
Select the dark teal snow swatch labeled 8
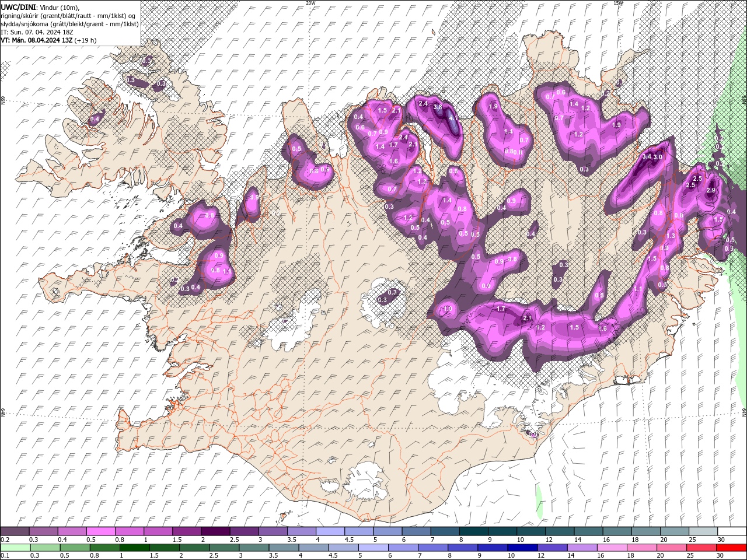(x=473, y=531)
